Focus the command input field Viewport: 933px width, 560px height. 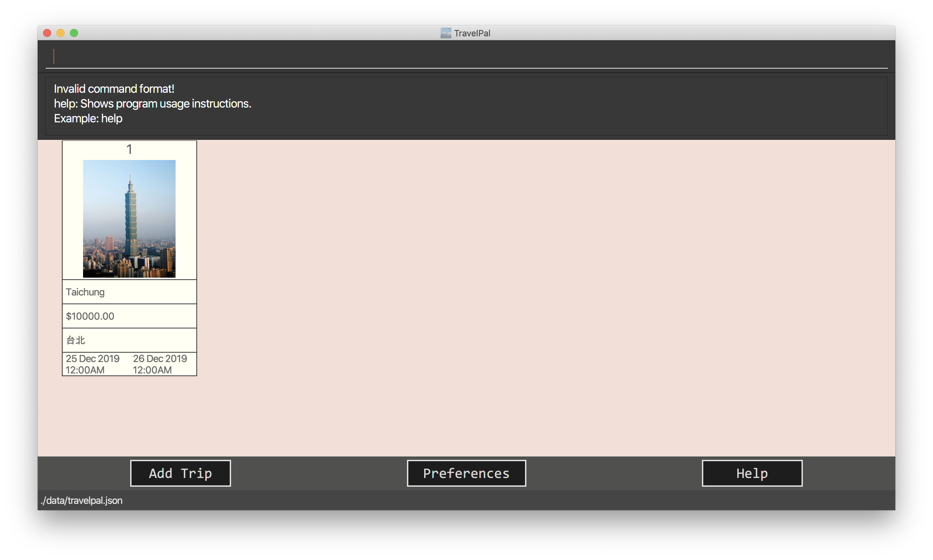coord(466,56)
